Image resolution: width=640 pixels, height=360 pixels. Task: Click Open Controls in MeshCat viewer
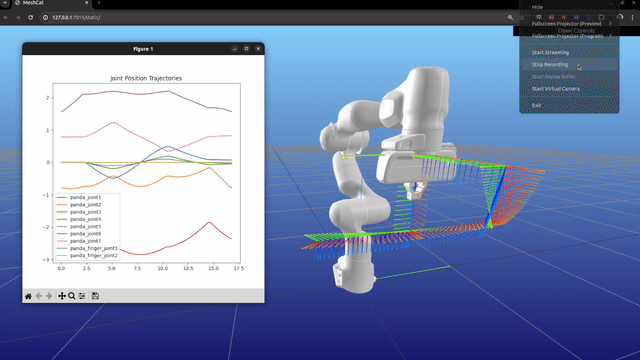(x=576, y=31)
